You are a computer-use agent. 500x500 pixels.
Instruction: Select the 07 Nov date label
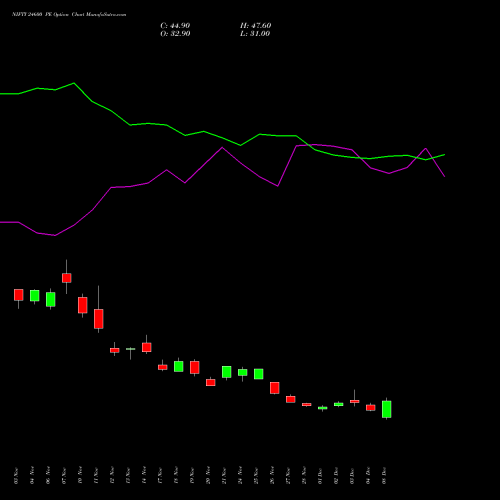(x=64, y=476)
